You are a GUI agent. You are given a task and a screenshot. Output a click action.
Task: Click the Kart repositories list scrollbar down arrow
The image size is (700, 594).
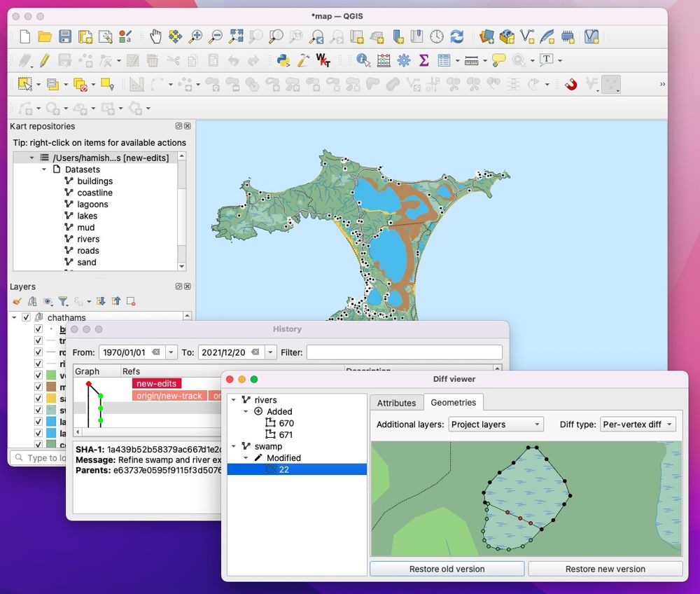point(182,266)
